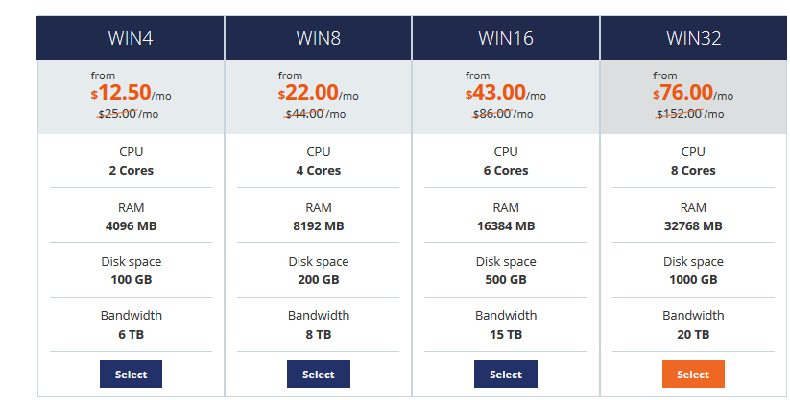Open the WIN16 plan header

(506, 38)
